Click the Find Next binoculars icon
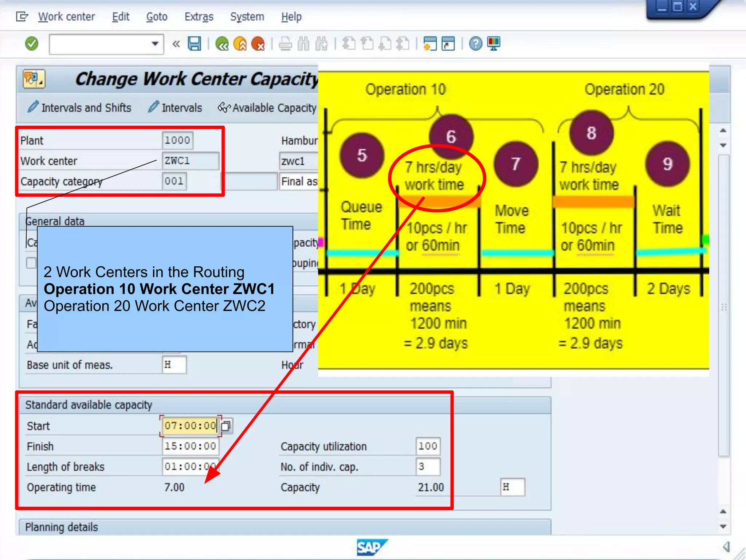746x560 pixels. tap(321, 44)
